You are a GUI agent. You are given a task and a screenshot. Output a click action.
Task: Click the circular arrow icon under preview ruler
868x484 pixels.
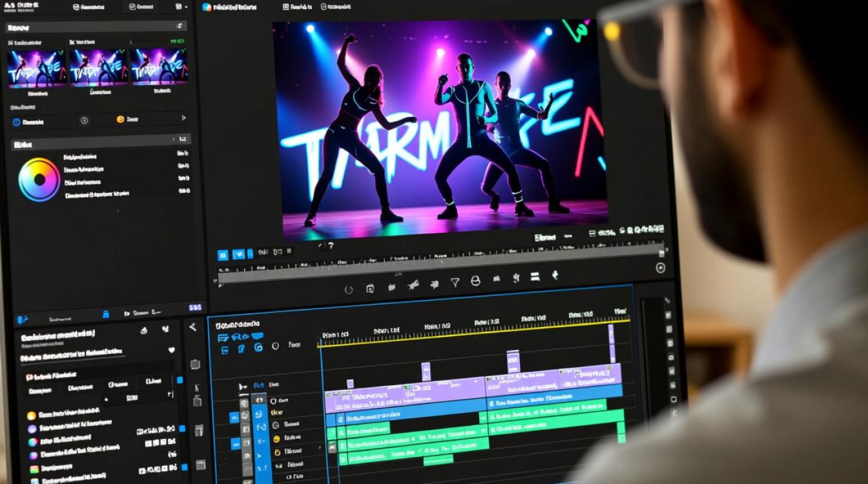(349, 290)
